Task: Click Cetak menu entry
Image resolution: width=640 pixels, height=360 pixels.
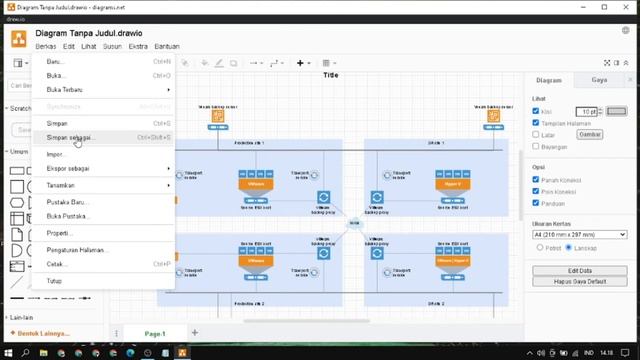Action: click(103, 264)
